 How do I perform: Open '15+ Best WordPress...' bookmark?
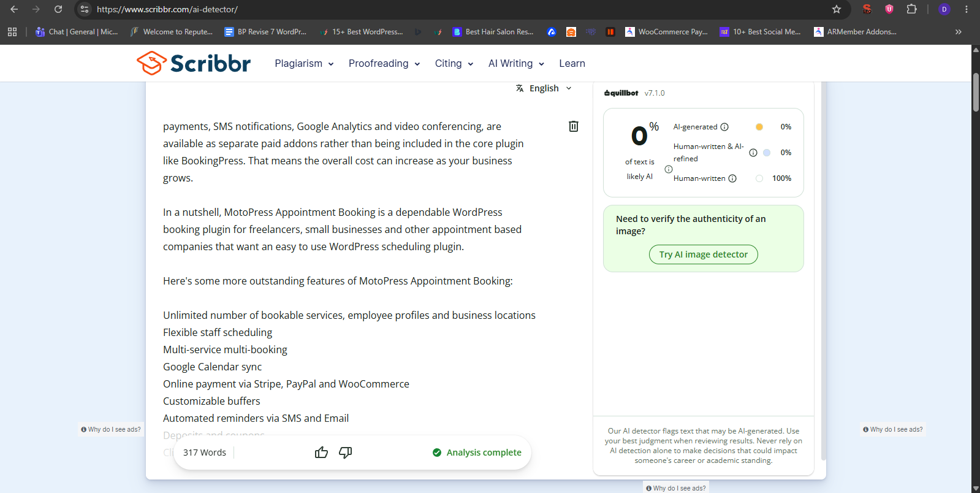pyautogui.click(x=361, y=32)
